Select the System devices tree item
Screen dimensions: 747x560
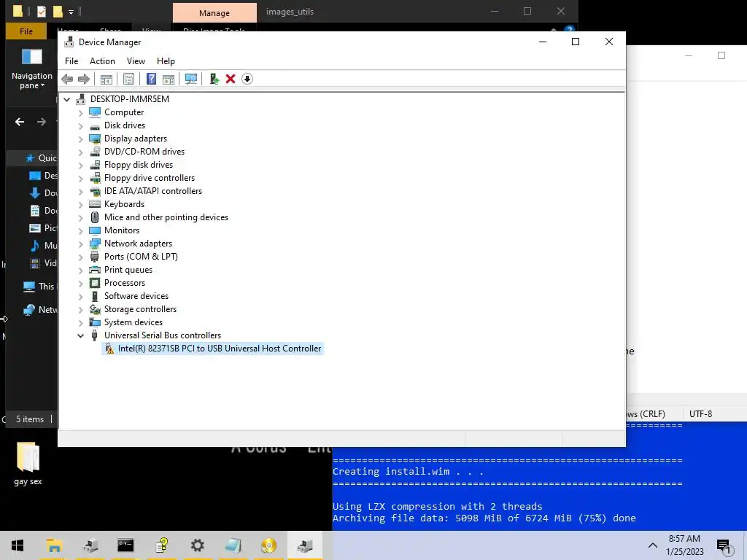coord(133,322)
